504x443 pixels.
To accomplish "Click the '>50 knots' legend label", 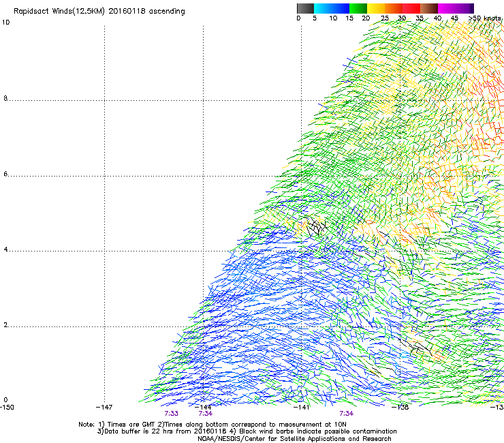I will tap(484, 18).
